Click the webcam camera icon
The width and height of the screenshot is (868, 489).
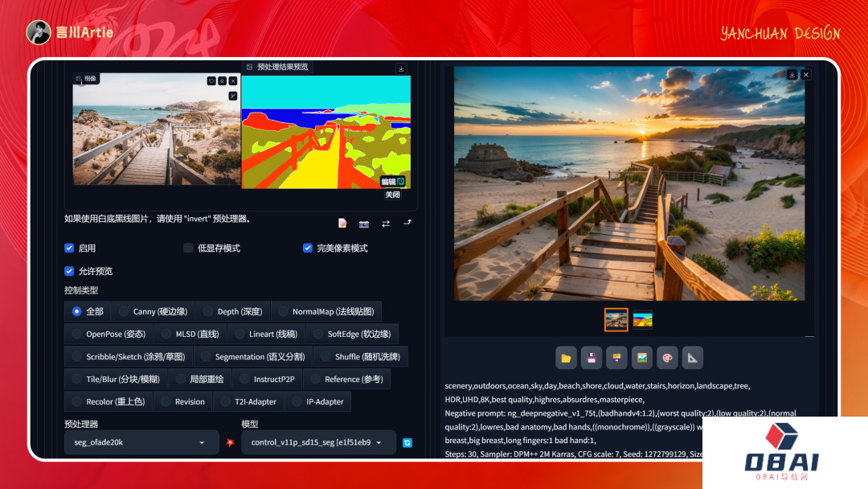tap(364, 224)
